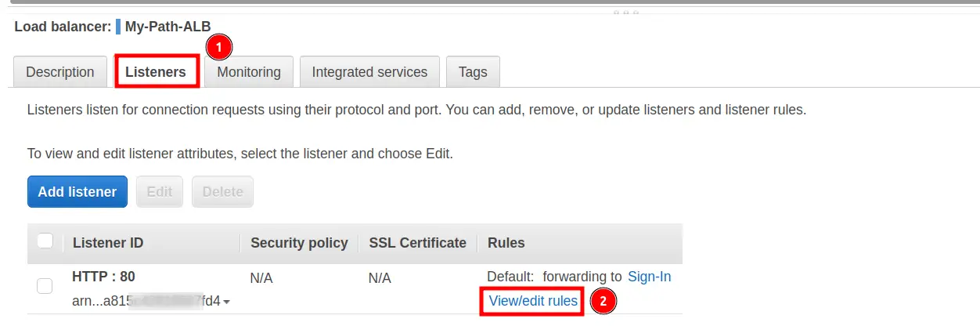Click the Delete listener button
Viewport: 980px width, 326px height.
click(223, 191)
